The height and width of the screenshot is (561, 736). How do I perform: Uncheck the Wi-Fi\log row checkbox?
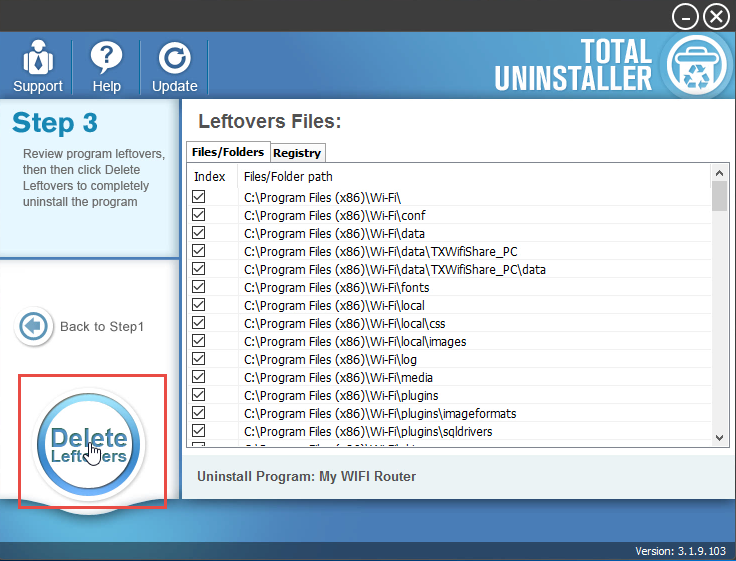pos(199,359)
